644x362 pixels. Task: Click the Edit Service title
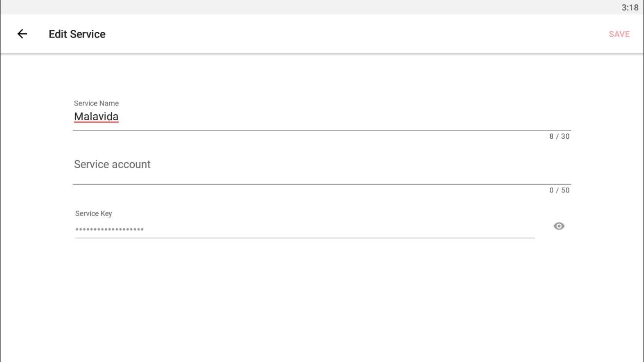click(x=77, y=34)
